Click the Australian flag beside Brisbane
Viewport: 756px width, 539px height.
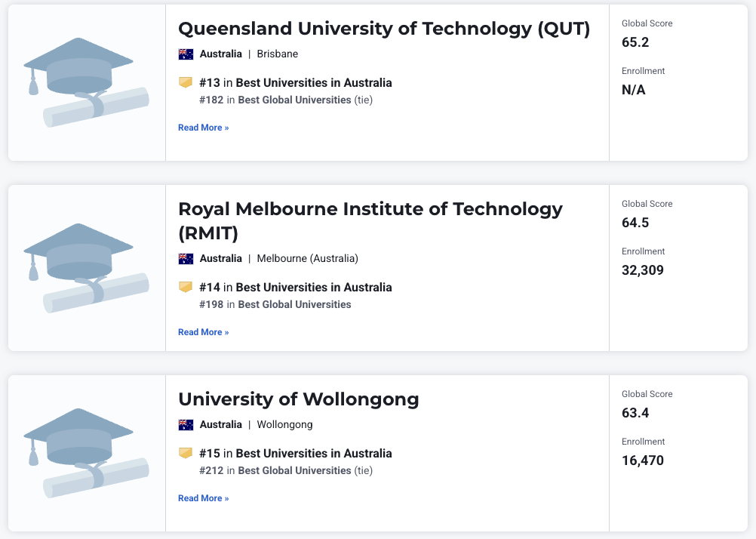[x=186, y=54]
